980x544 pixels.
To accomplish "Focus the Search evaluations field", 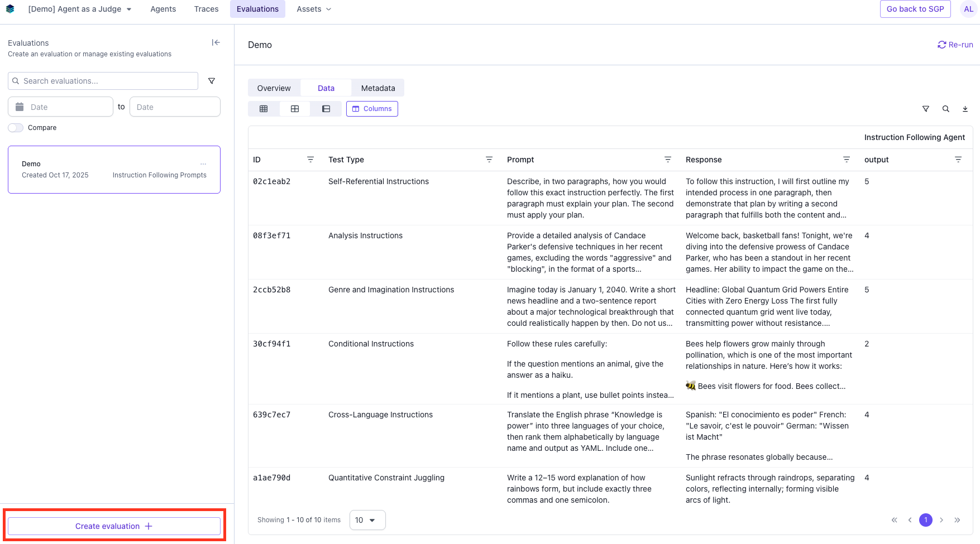I will pyautogui.click(x=103, y=81).
